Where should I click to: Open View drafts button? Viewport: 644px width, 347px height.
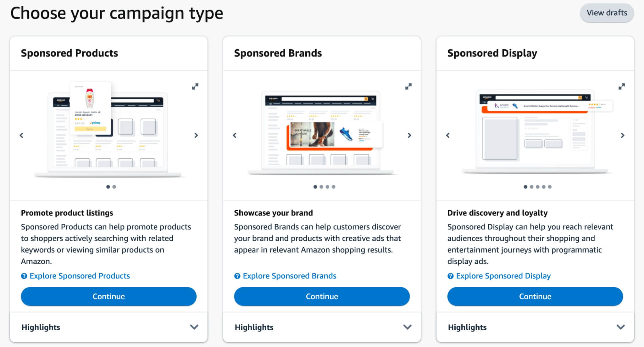(608, 13)
